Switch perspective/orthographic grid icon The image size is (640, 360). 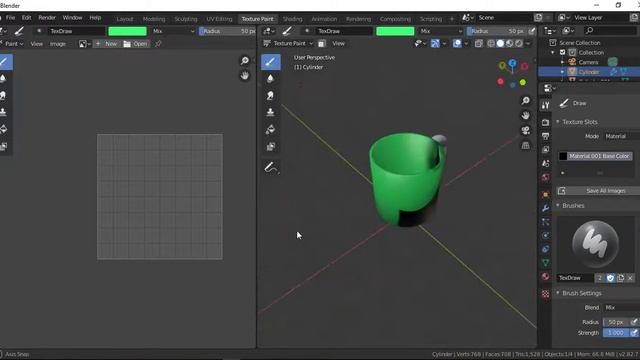pos(526,146)
